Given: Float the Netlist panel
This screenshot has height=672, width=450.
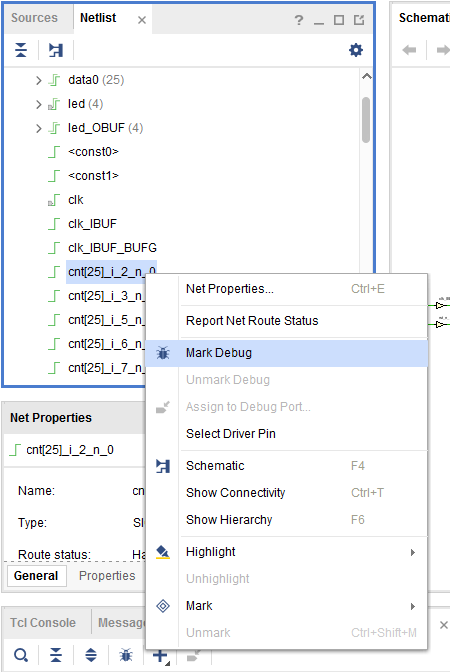Looking at the screenshot, I should pos(359,20).
